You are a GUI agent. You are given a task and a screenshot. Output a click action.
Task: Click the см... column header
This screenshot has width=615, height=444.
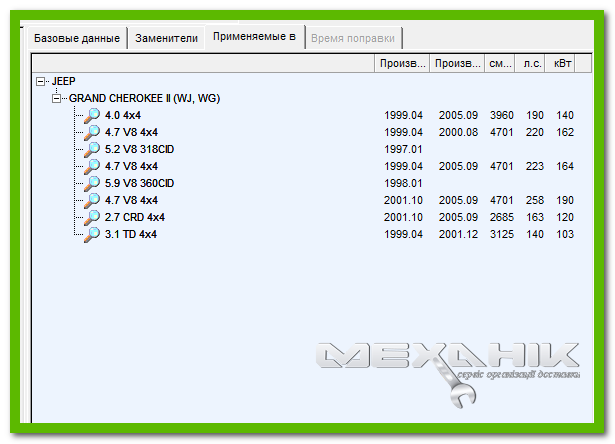(x=500, y=64)
